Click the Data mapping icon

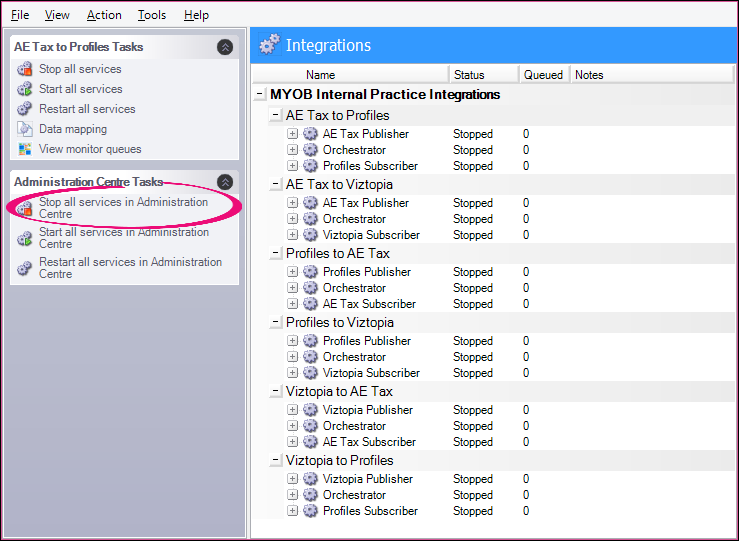pyautogui.click(x=25, y=129)
